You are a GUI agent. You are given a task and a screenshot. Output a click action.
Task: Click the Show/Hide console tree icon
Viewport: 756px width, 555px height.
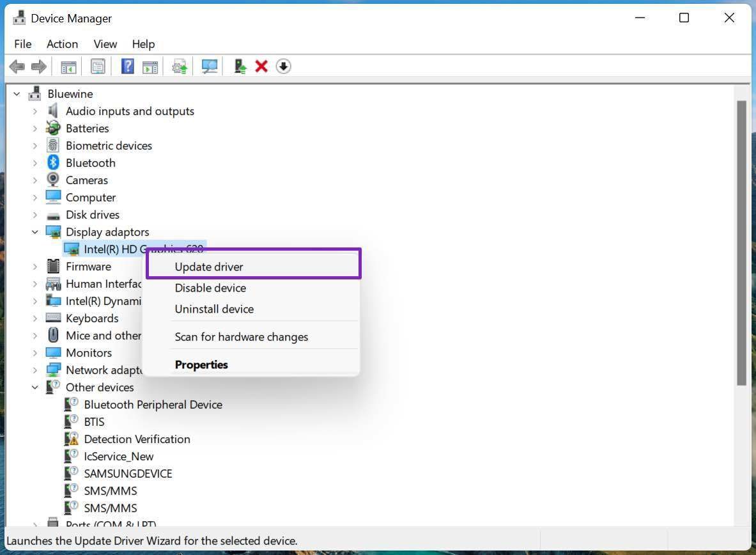click(x=68, y=66)
